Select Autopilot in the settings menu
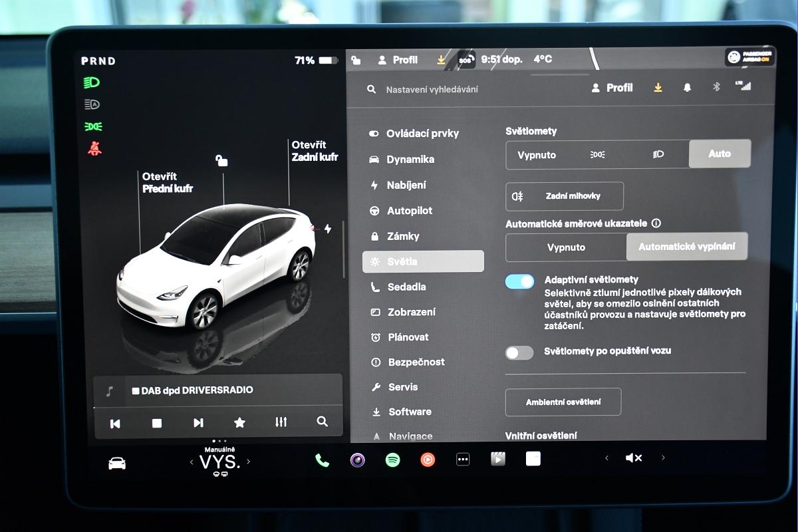 point(409,211)
